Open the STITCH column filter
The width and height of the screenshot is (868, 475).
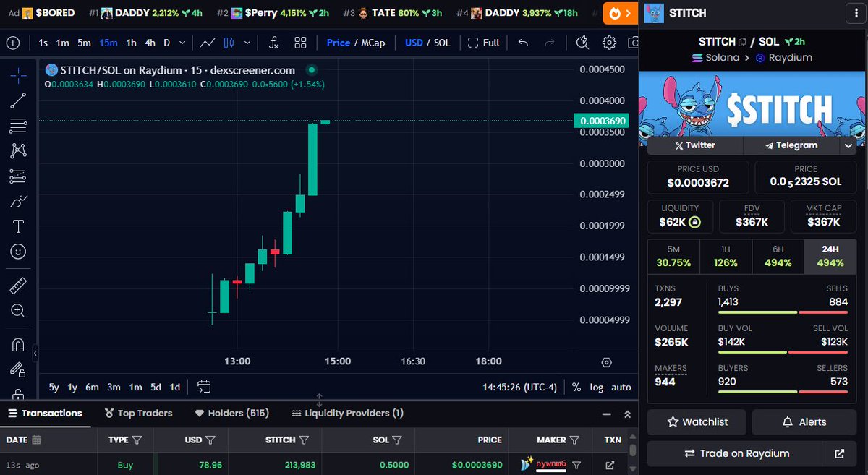304,440
